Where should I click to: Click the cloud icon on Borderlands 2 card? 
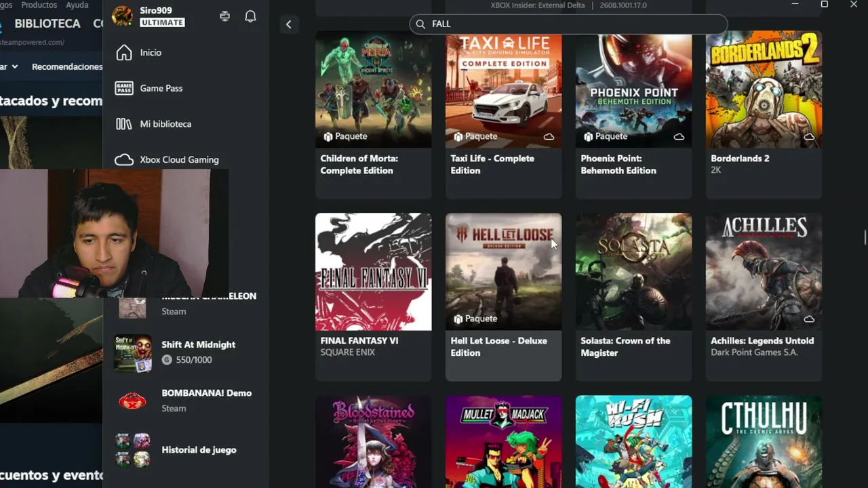pos(809,137)
